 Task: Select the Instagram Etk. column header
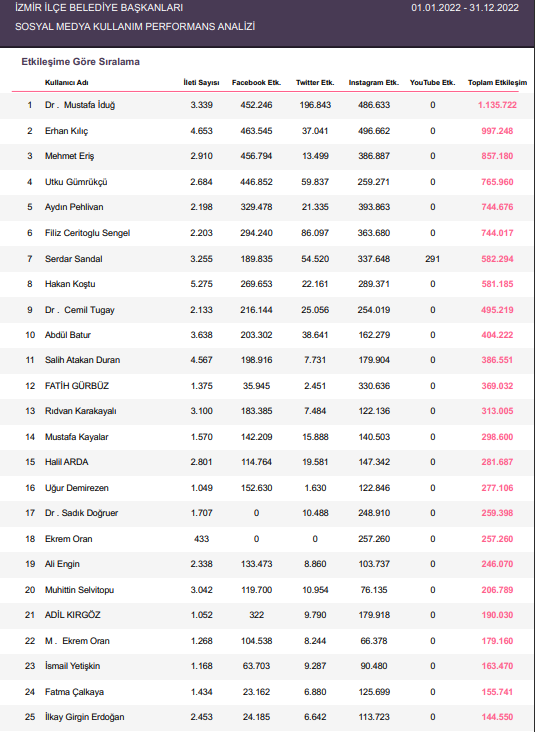click(x=373, y=83)
